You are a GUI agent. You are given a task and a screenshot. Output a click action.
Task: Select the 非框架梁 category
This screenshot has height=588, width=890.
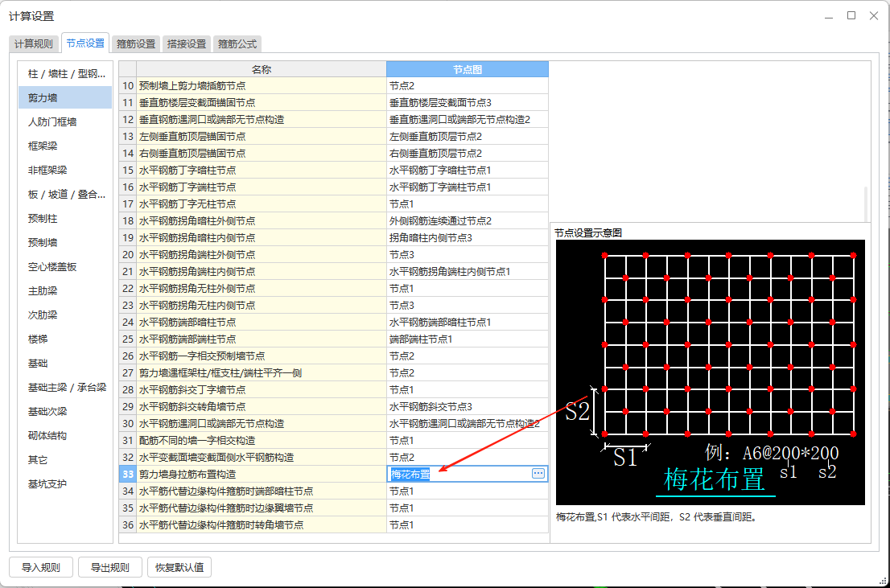[x=65, y=171]
